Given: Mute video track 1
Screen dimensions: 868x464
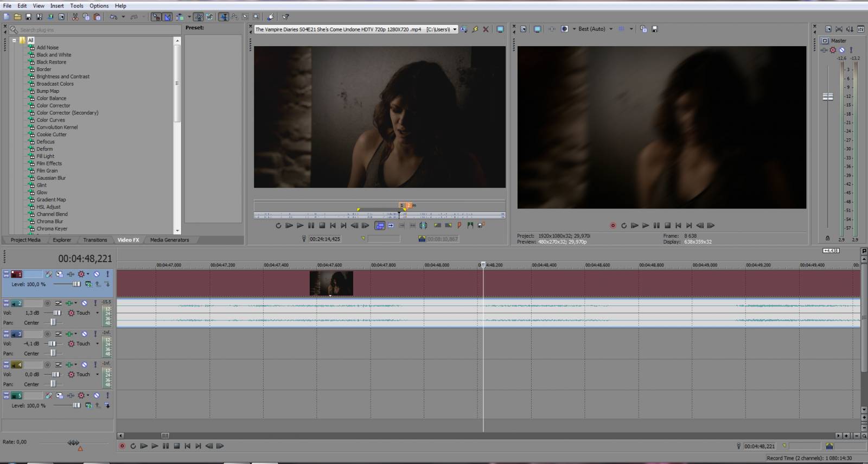Looking at the screenshot, I should click(97, 274).
